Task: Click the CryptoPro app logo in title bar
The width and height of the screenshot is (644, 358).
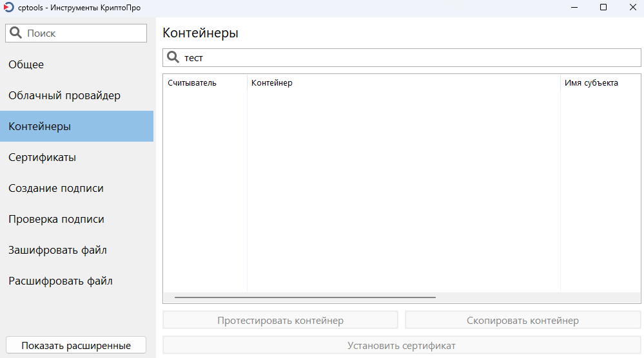Action: click(8, 7)
